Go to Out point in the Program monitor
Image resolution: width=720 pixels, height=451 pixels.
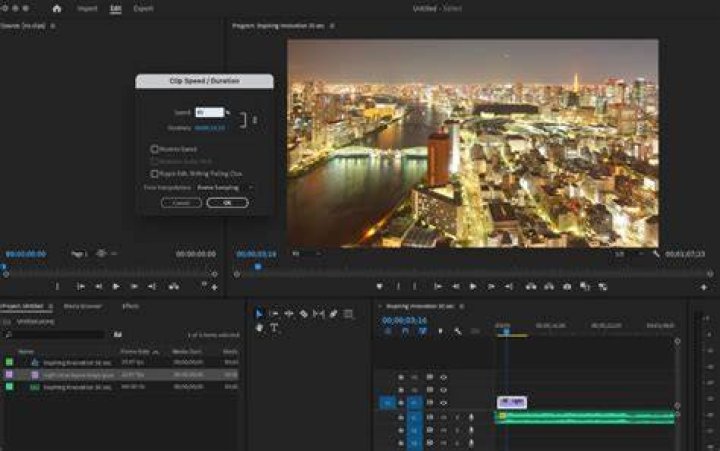[x=509, y=287]
